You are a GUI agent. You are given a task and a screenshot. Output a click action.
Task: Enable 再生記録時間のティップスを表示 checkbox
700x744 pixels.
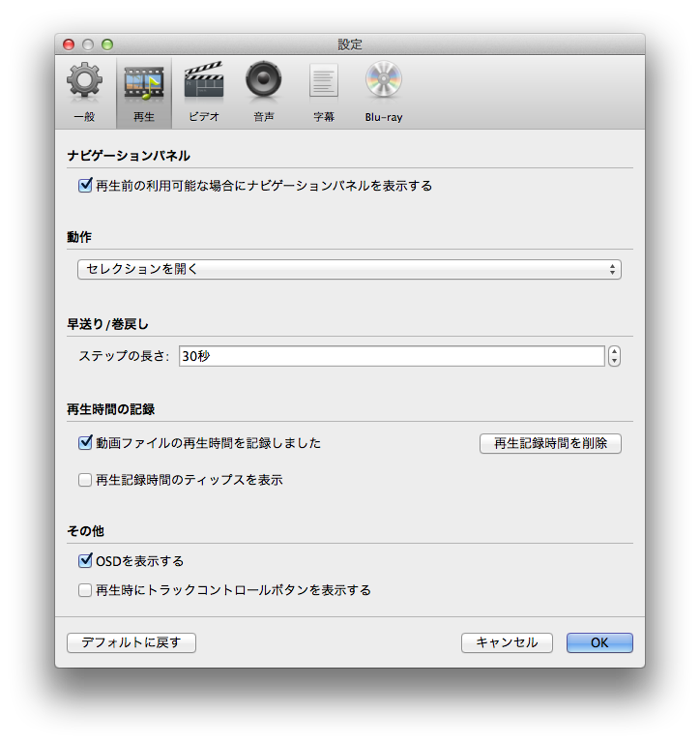click(x=85, y=480)
